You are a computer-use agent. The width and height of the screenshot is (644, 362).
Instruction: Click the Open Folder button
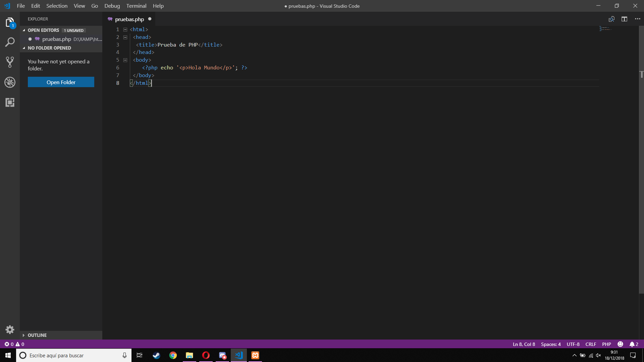click(x=61, y=82)
